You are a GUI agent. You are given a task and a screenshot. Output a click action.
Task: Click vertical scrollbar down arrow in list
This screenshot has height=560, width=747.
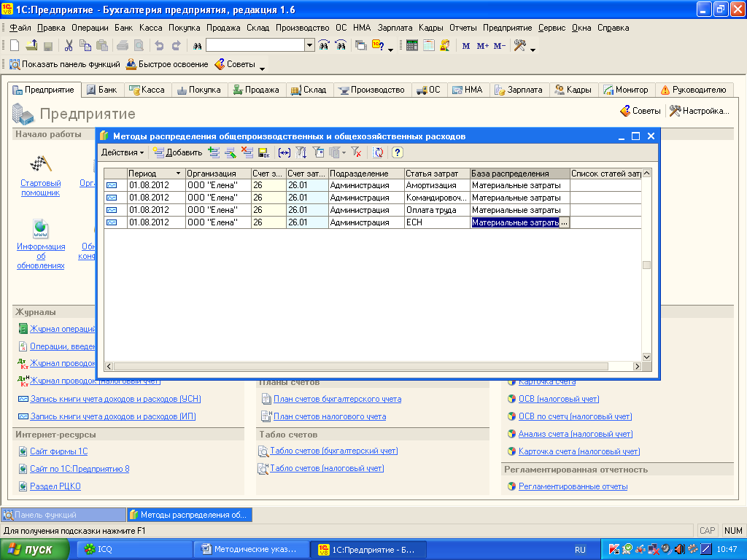click(646, 357)
